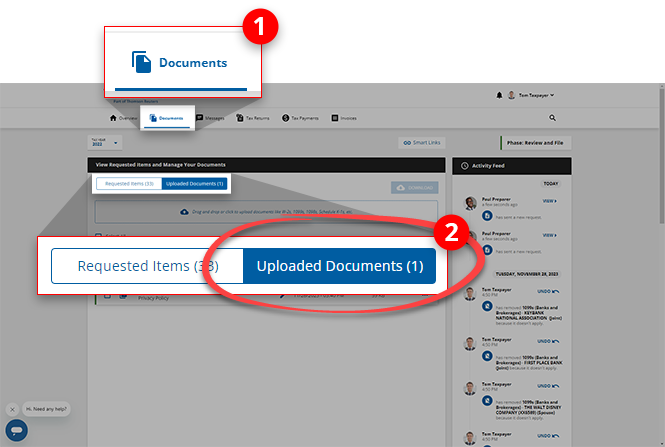Click Phase: Review and File label
The height and width of the screenshot is (447, 665).
[x=535, y=143]
